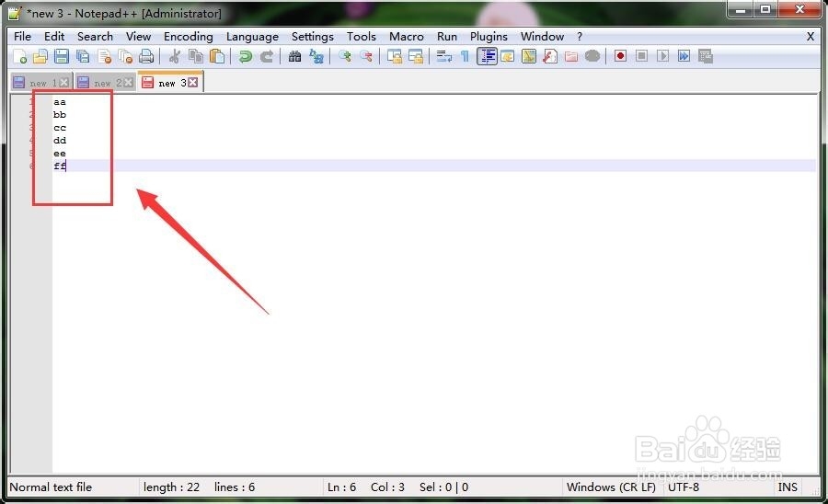Open Find with the binoculars icon

[x=294, y=56]
